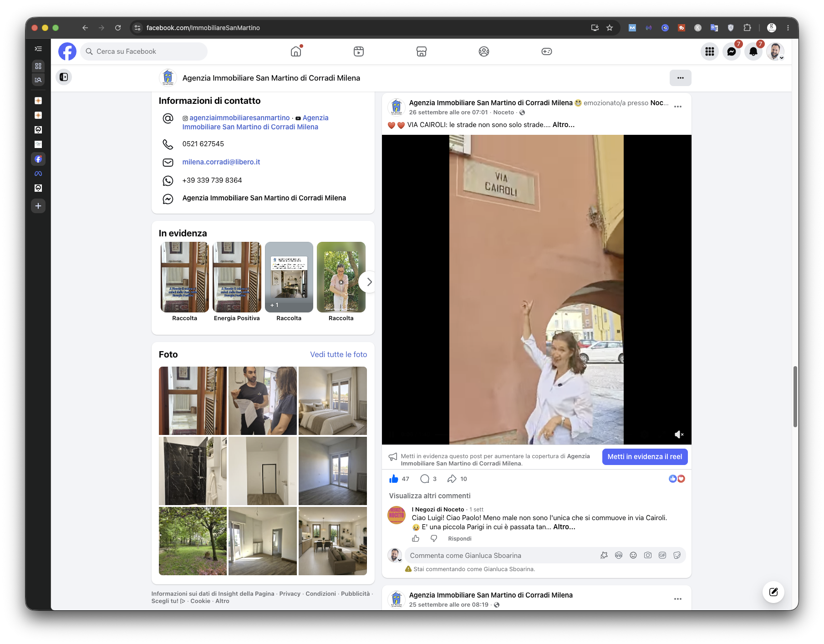This screenshot has height=644, width=824.
Task: Share the Via Cairoli post
Action: 452,479
